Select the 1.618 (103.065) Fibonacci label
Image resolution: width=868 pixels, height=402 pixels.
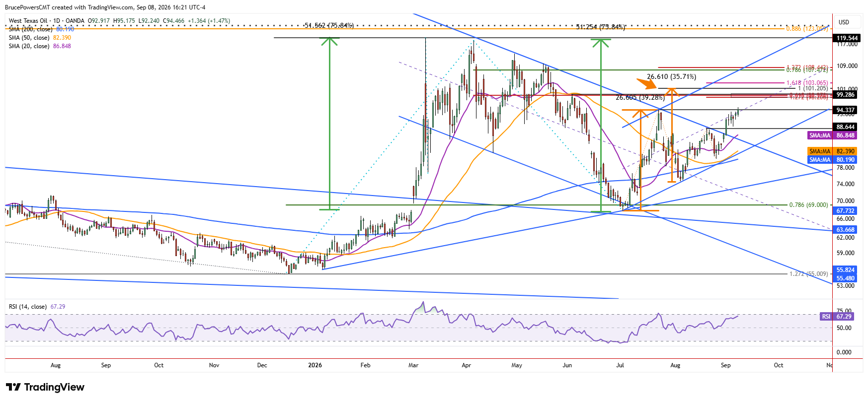coord(807,83)
